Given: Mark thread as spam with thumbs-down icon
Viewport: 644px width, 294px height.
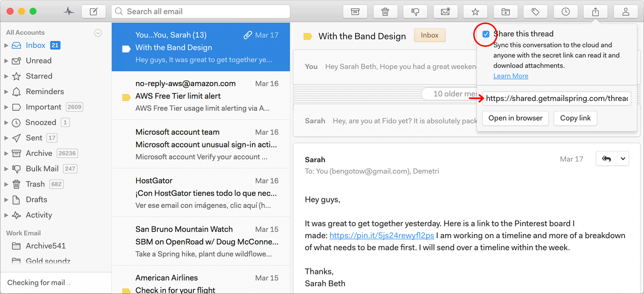Looking at the screenshot, I should [415, 11].
